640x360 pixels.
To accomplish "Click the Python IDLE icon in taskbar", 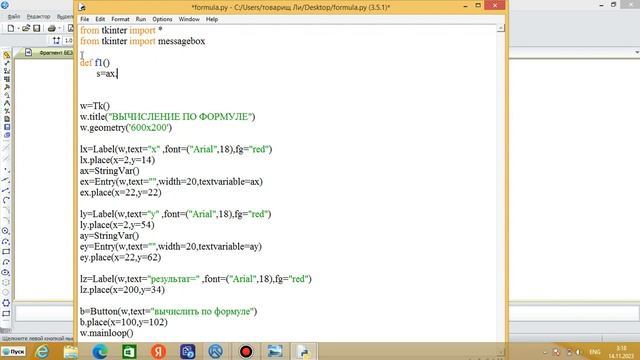I will 304,351.
